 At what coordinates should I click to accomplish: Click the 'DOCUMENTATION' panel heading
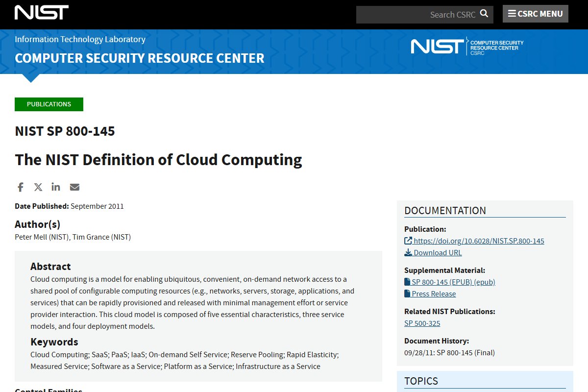[445, 211]
